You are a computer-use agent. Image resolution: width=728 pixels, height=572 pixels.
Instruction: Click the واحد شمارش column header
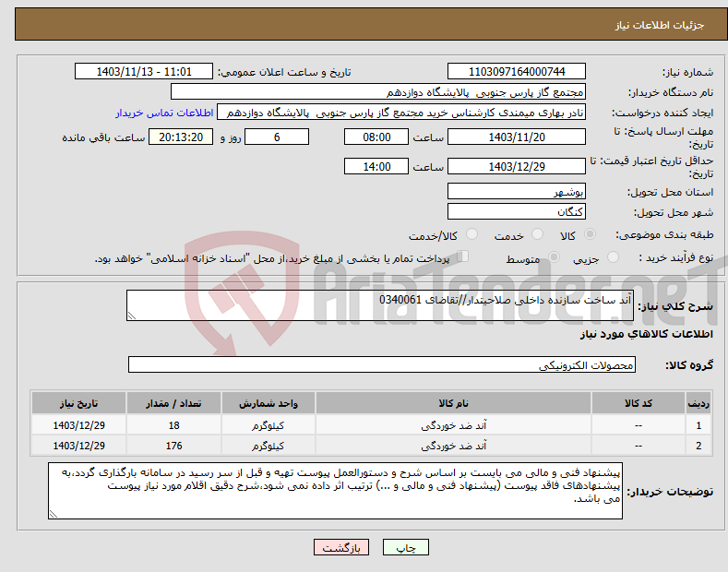click(x=269, y=403)
